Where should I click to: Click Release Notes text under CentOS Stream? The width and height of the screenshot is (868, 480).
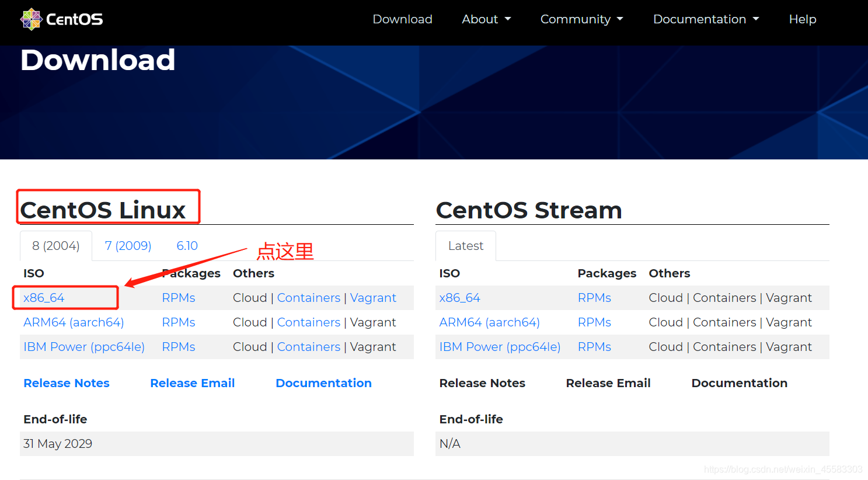click(x=482, y=383)
